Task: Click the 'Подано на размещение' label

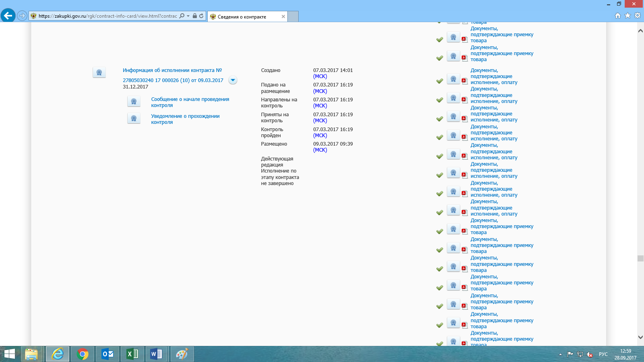Action: tap(275, 88)
